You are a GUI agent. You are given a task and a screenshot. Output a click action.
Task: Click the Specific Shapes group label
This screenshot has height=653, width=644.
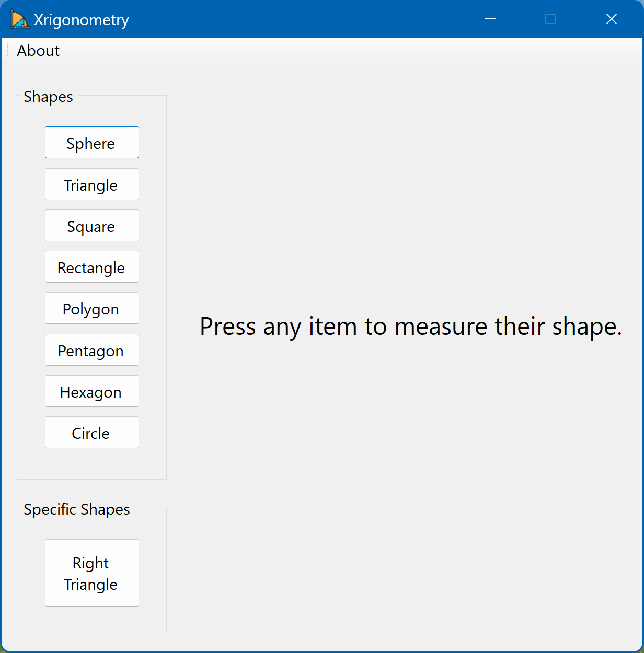(x=77, y=509)
